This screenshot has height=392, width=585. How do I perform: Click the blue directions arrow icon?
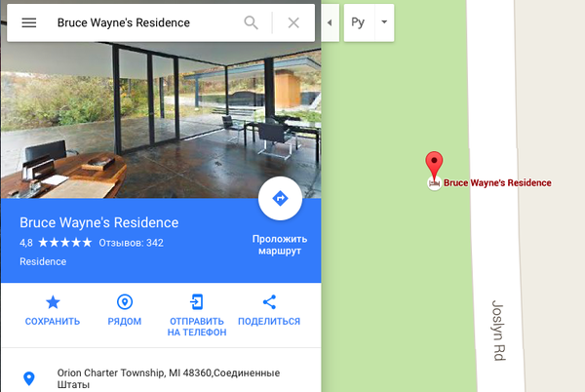280,198
